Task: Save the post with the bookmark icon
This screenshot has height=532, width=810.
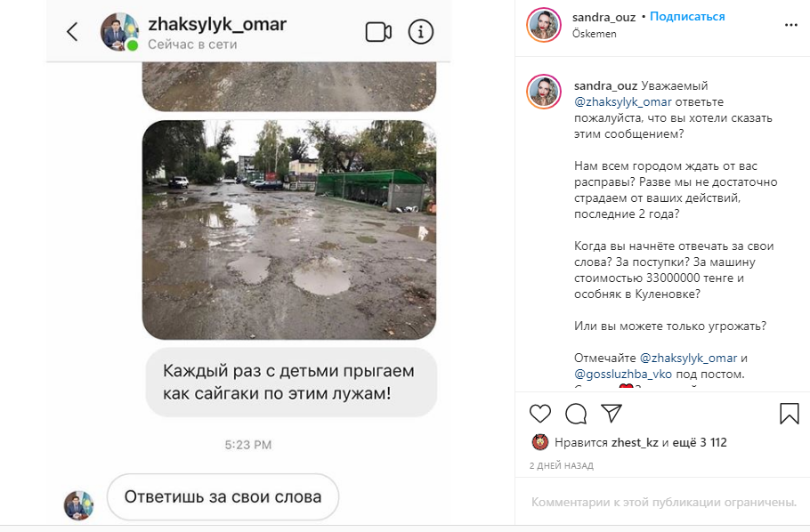Action: pos(789,413)
